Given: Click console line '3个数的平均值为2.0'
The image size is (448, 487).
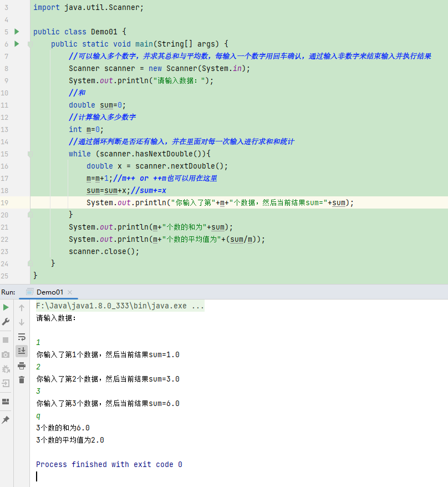Looking at the screenshot, I should point(70,440).
